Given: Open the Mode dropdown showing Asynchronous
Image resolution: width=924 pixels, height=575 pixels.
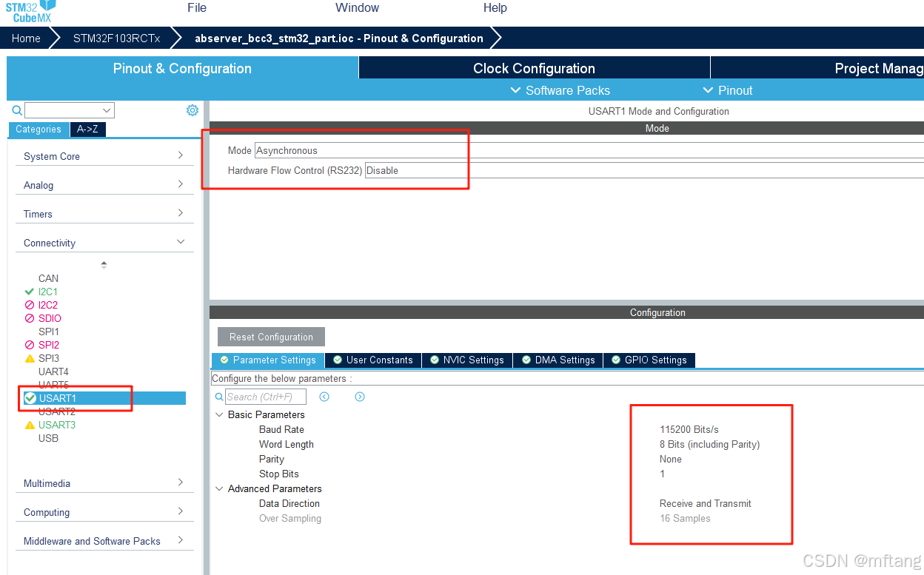Looking at the screenshot, I should 589,150.
